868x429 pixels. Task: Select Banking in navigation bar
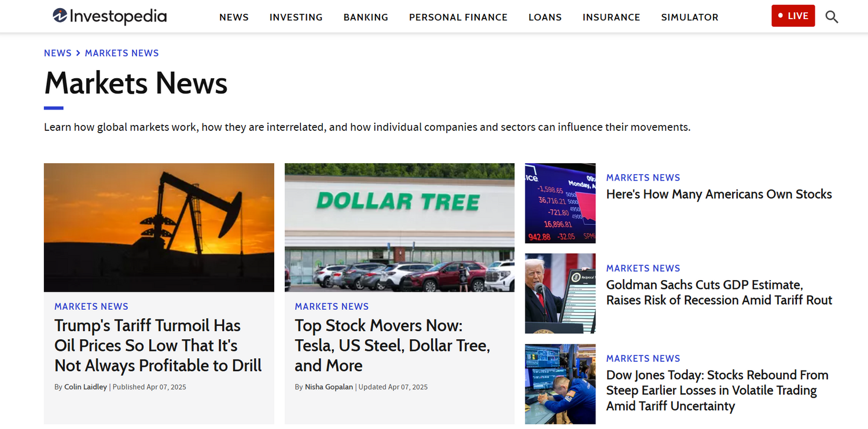pyautogui.click(x=366, y=17)
